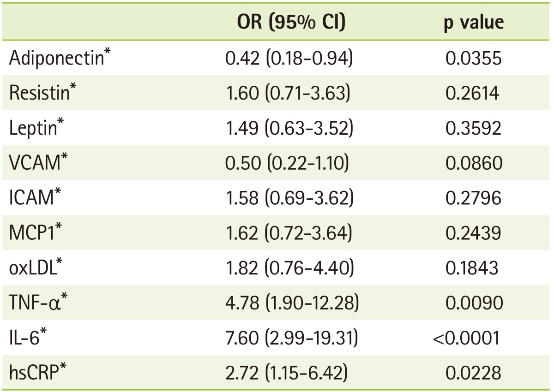Select the <0.0001 p value cell
The height and width of the screenshot is (392, 554).
(x=467, y=339)
